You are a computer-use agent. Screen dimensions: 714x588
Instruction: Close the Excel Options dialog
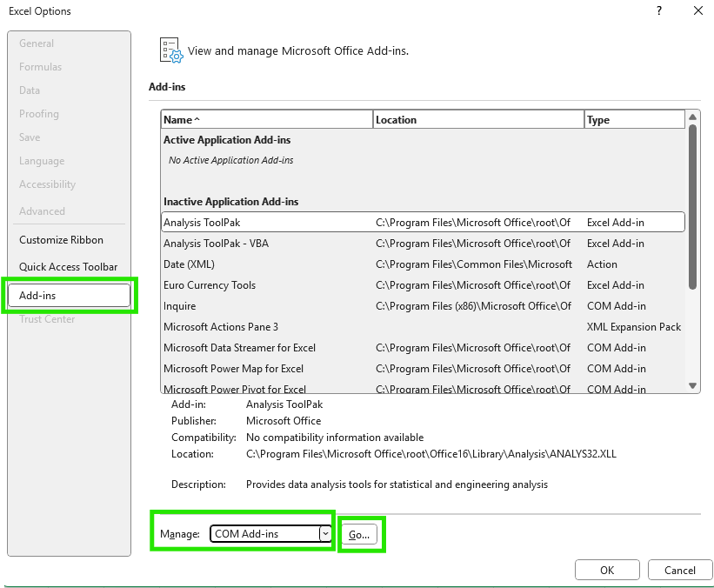[698, 10]
